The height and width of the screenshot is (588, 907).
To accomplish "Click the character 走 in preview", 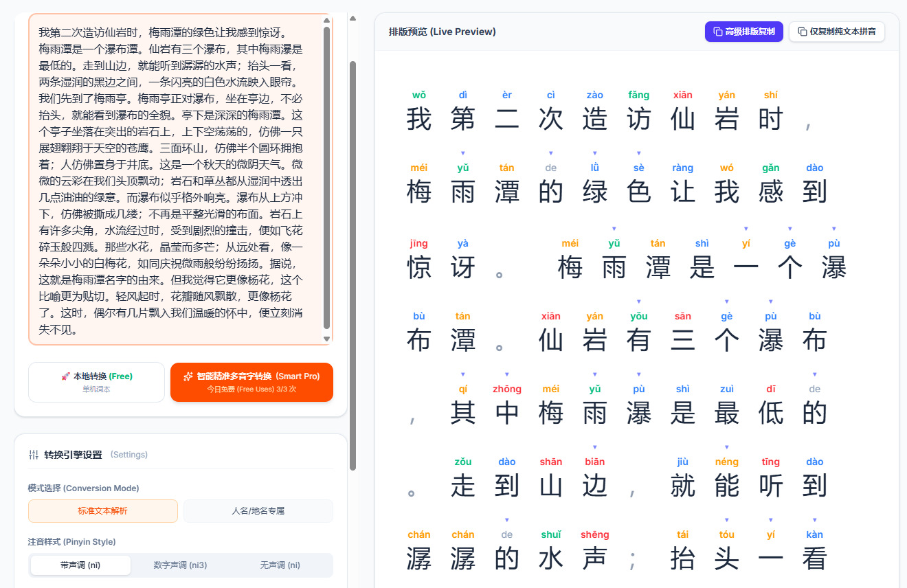I will [x=463, y=486].
